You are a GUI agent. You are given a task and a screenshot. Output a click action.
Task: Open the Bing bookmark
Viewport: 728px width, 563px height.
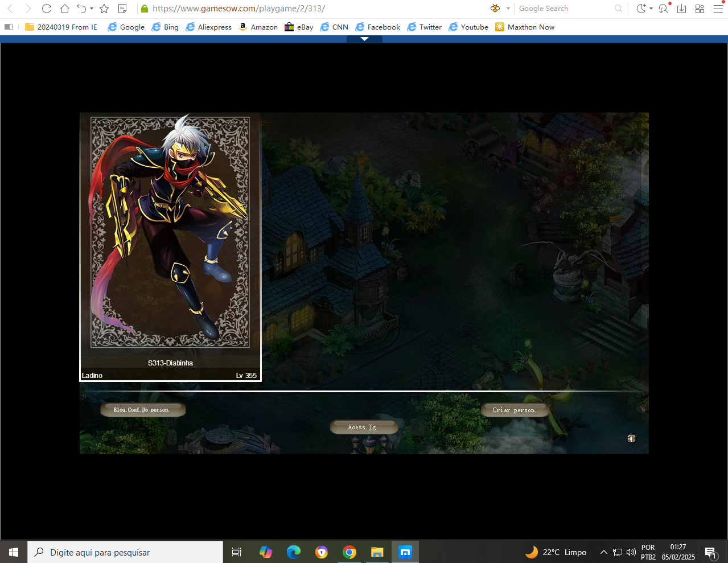165,27
